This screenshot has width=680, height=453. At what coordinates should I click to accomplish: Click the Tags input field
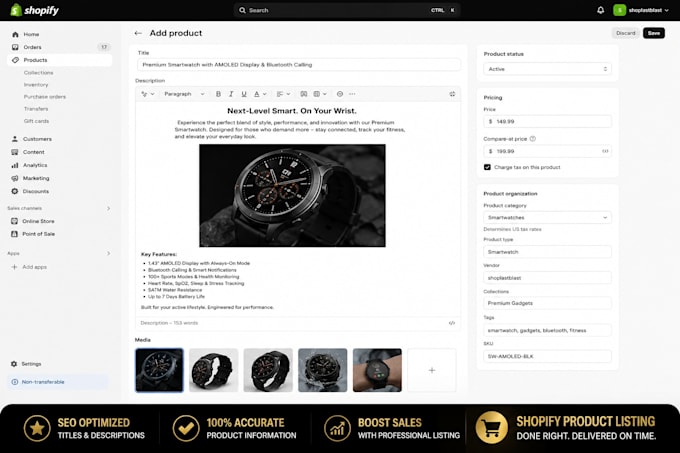[x=547, y=330]
